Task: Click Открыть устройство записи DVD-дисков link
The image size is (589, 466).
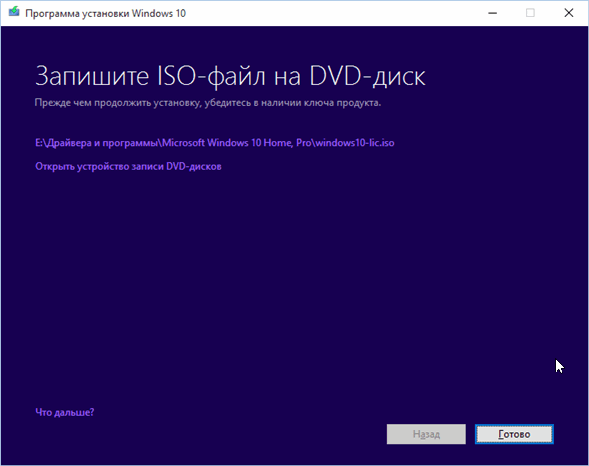Action: click(128, 166)
